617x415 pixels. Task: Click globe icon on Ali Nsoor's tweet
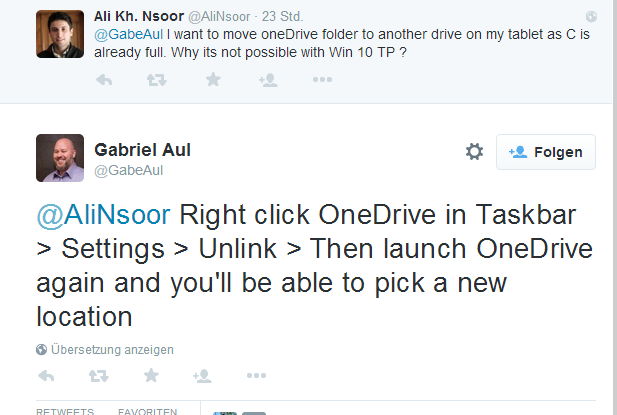(591, 16)
